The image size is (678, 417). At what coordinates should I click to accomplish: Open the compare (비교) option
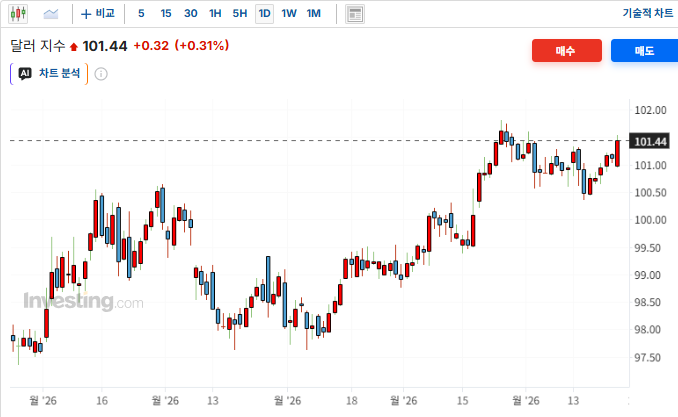tap(98, 14)
